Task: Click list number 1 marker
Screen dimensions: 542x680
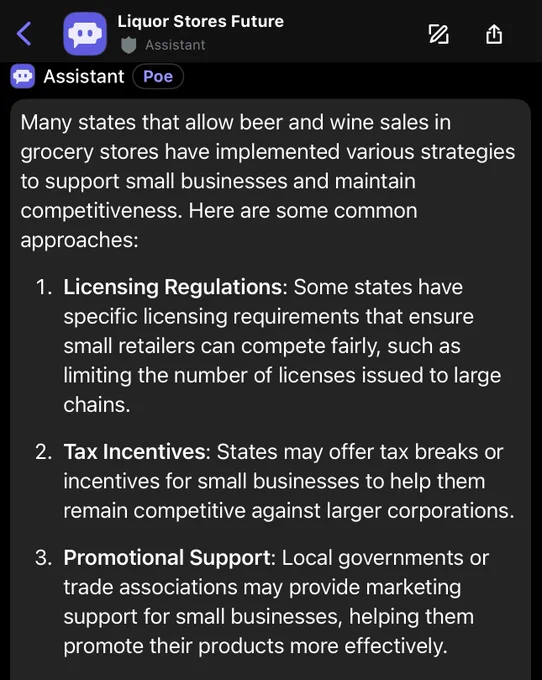Action: click(x=44, y=288)
